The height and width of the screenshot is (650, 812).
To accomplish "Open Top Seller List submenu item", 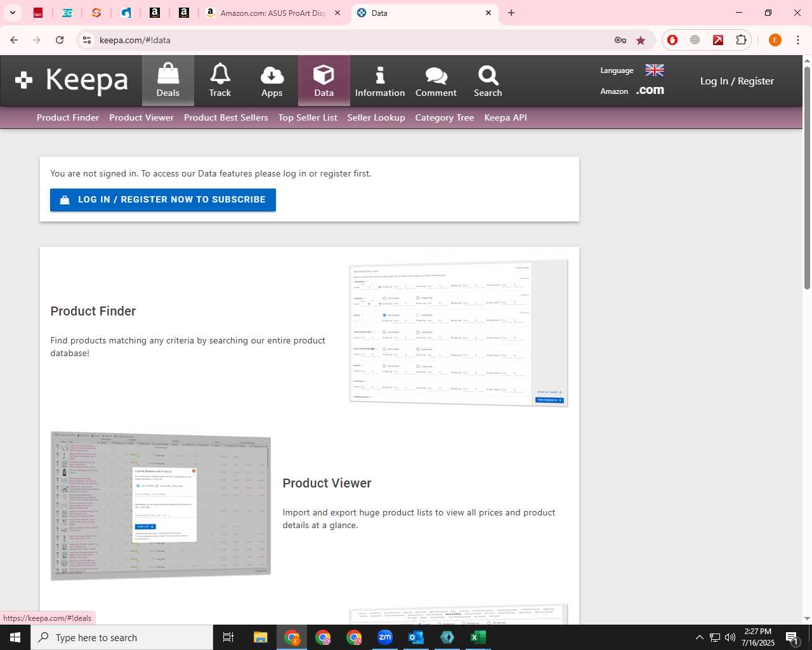I will pos(308,117).
